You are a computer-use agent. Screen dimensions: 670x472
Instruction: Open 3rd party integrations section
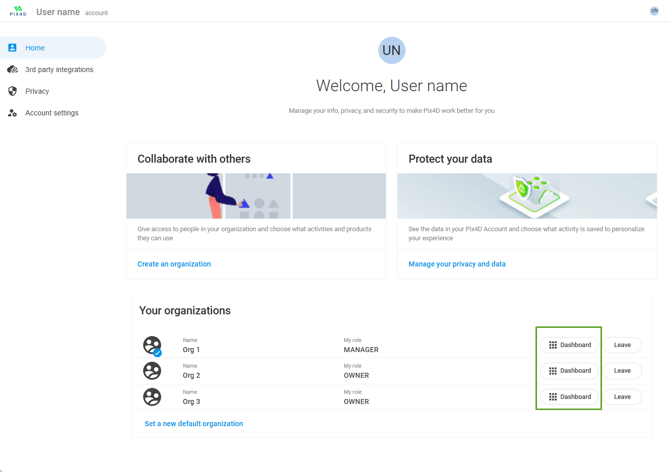(59, 70)
